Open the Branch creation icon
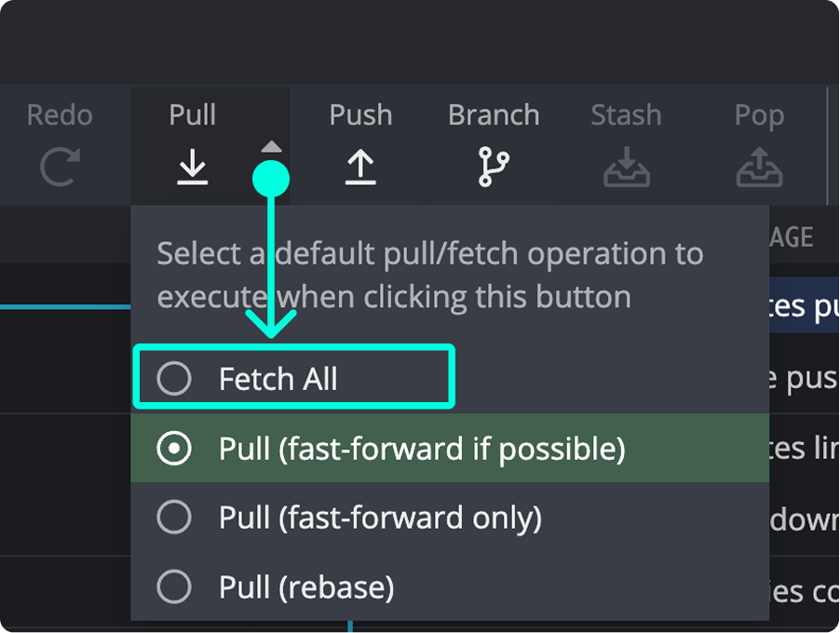This screenshot has width=840, height=633. pyautogui.click(x=493, y=168)
